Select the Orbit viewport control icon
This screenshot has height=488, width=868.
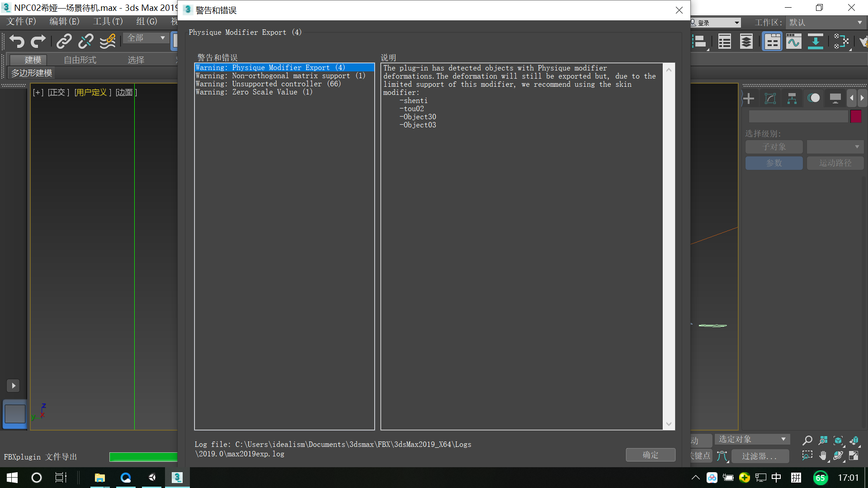839,455
